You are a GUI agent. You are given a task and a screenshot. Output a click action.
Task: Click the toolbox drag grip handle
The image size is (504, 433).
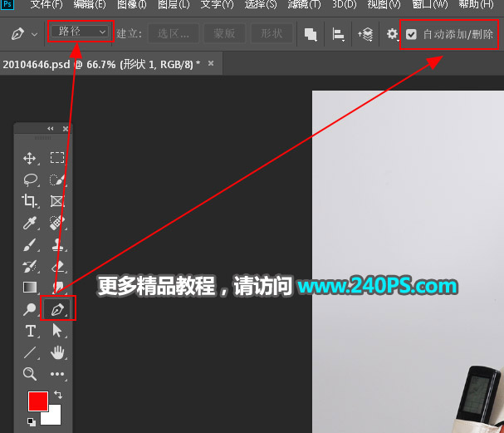(x=42, y=138)
